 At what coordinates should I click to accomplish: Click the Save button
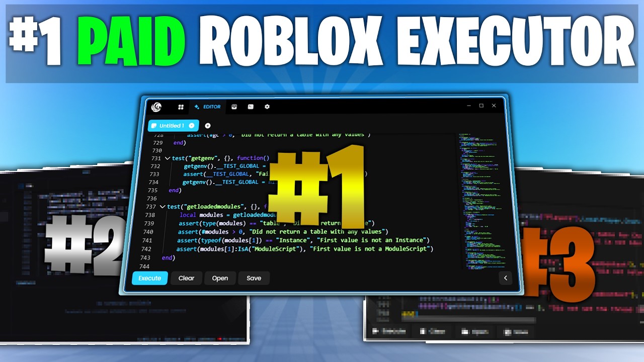tap(254, 278)
